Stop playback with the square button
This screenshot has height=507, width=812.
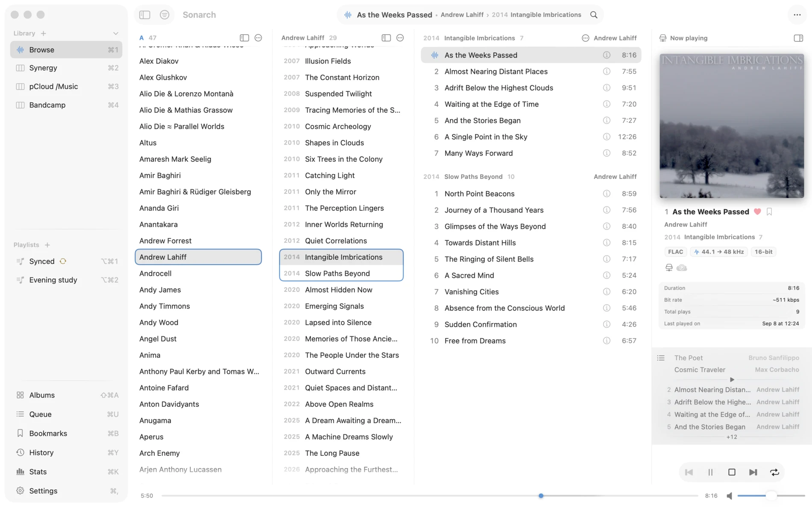point(732,472)
